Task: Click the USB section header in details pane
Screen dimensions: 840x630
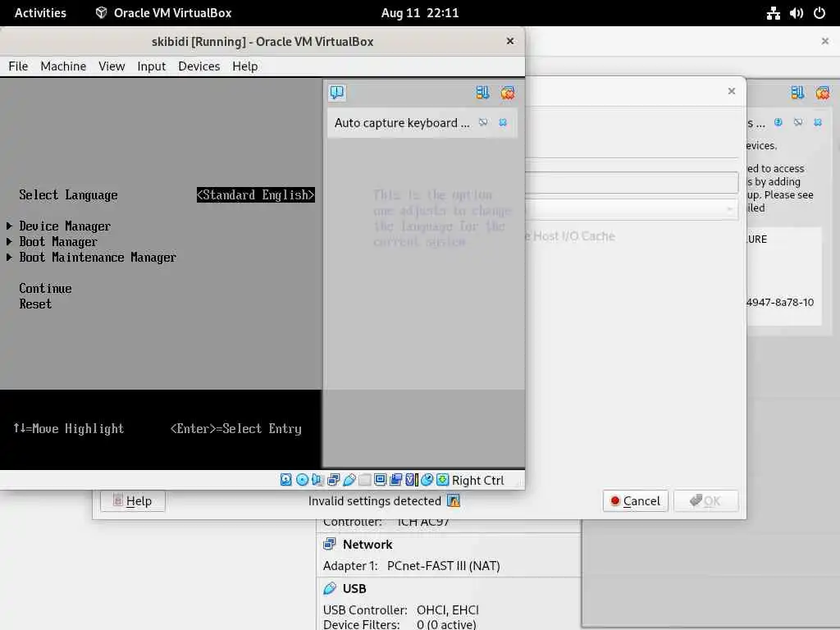Action: [354, 588]
